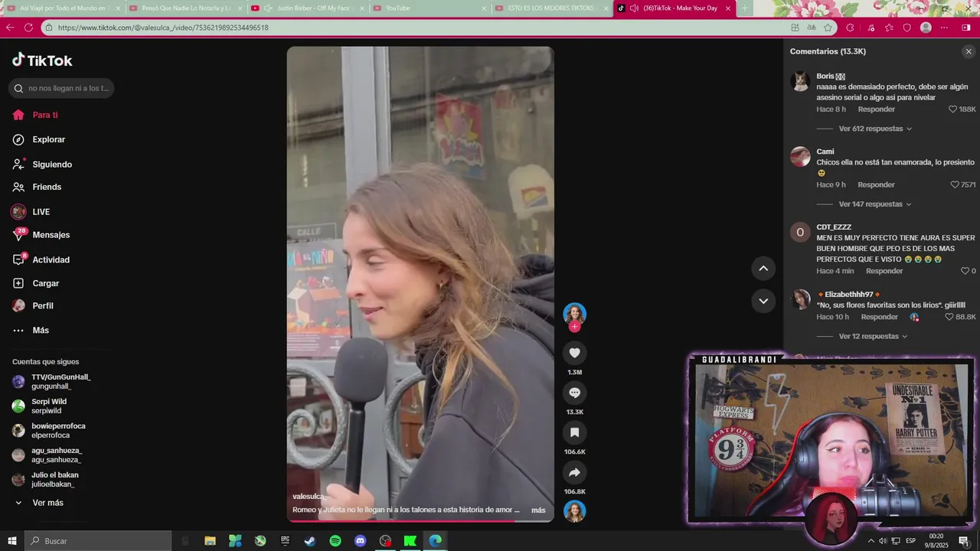Like CDT_EZZZ's comment heart

point(965,271)
